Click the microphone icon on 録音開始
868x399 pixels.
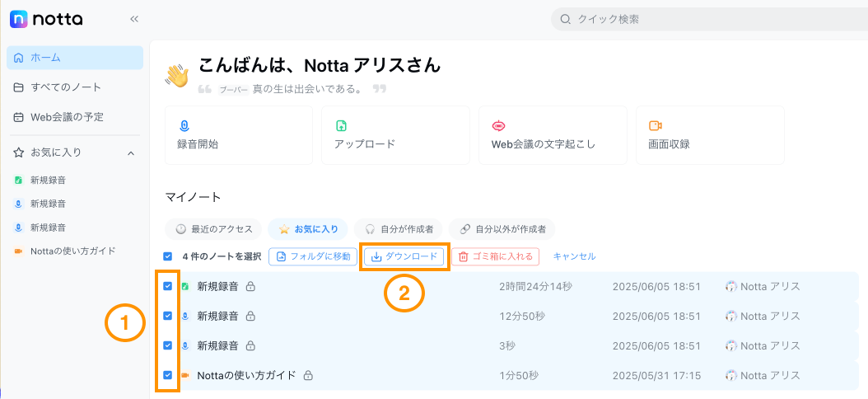(x=184, y=126)
